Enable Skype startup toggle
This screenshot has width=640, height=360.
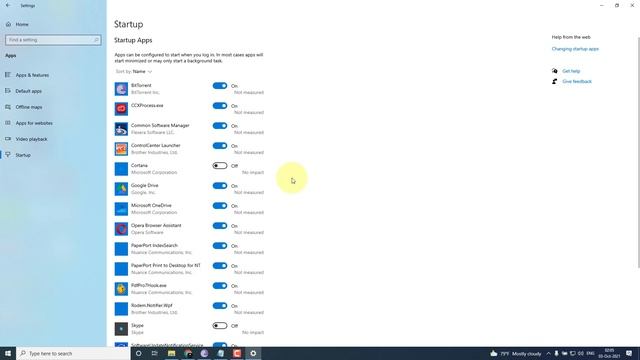(x=220, y=326)
